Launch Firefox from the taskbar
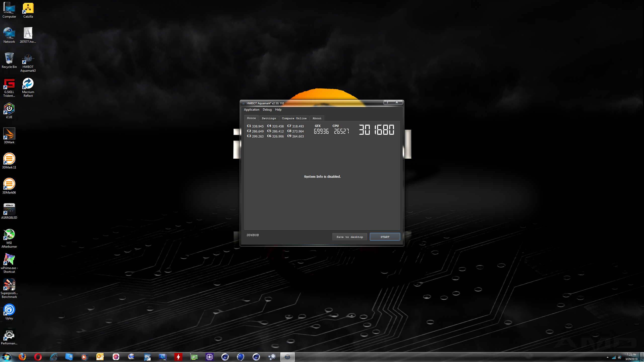The height and width of the screenshot is (362, 644). click(x=22, y=357)
